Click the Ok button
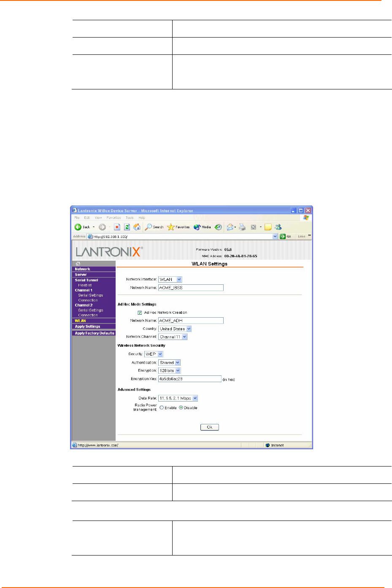 click(x=209, y=427)
